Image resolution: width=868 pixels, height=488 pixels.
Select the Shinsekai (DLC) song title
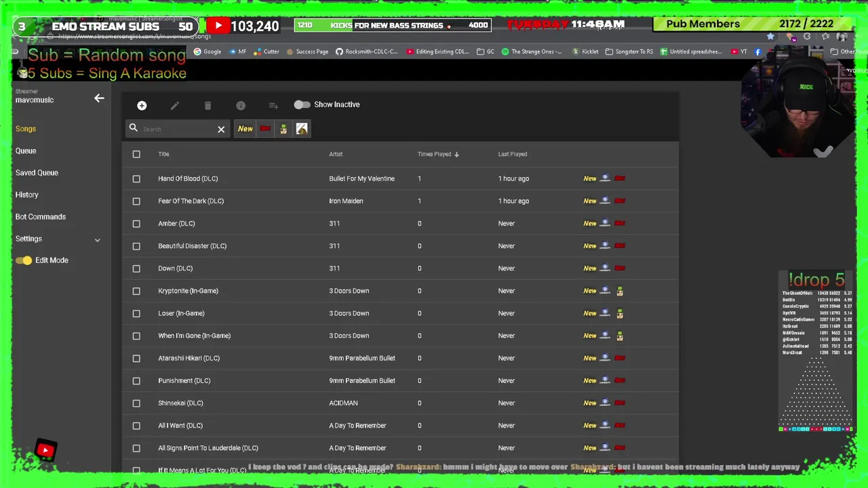pyautogui.click(x=180, y=403)
